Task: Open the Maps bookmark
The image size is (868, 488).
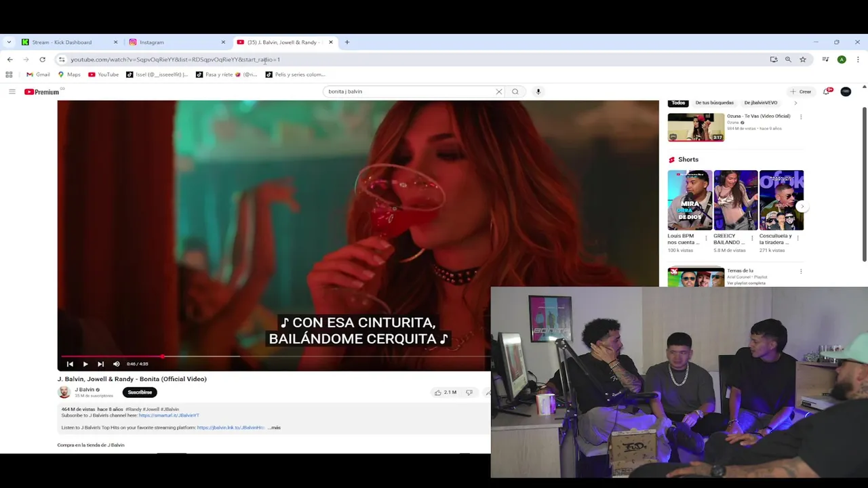Action: click(68, 75)
